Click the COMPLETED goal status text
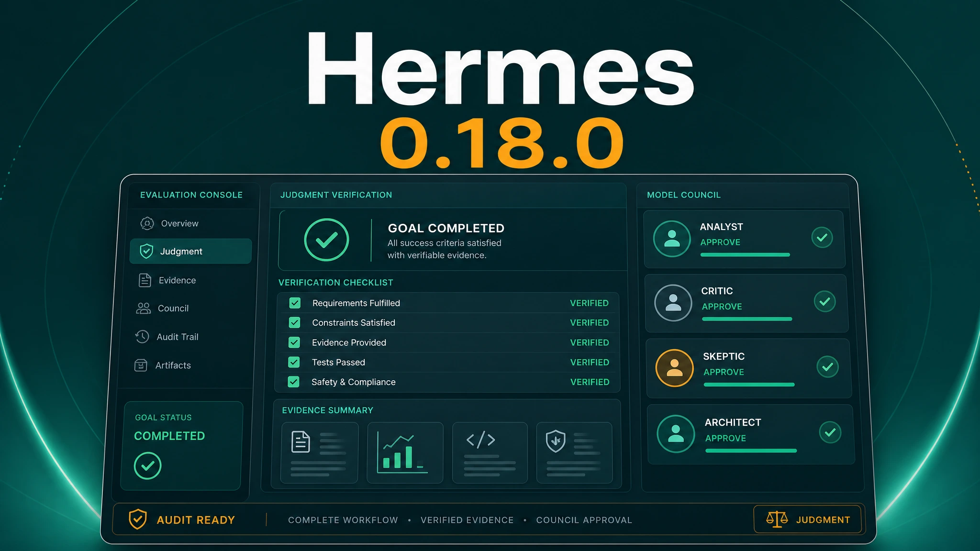This screenshot has width=980, height=551. [x=169, y=436]
